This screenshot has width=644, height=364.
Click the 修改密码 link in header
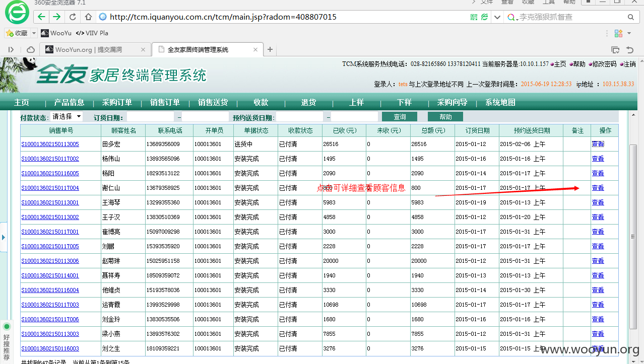[604, 64]
